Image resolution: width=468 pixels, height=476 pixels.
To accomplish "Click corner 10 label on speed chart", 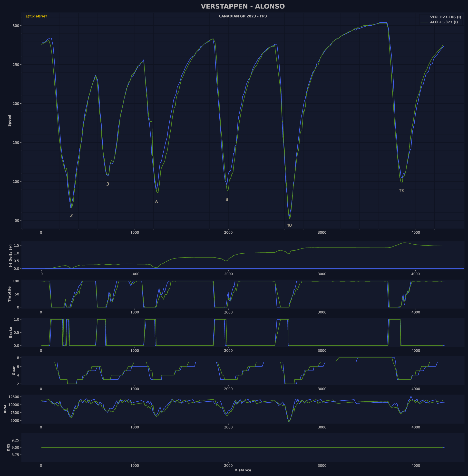I will tap(289, 226).
